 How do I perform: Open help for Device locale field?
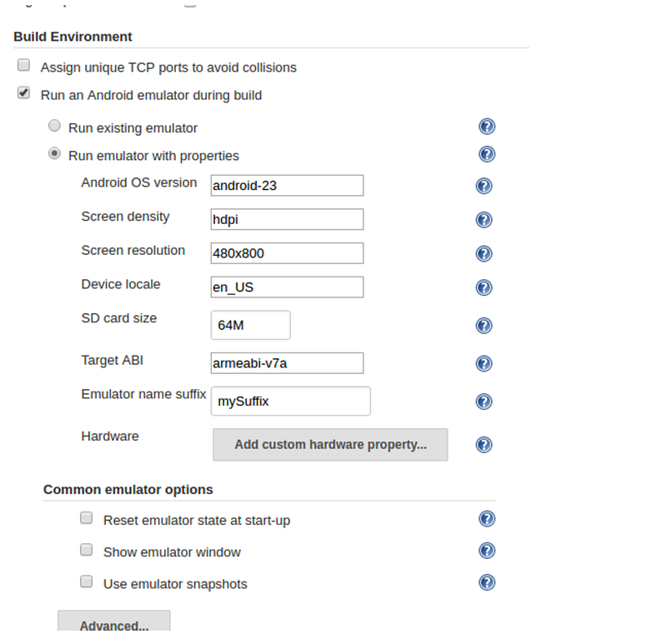click(x=484, y=287)
